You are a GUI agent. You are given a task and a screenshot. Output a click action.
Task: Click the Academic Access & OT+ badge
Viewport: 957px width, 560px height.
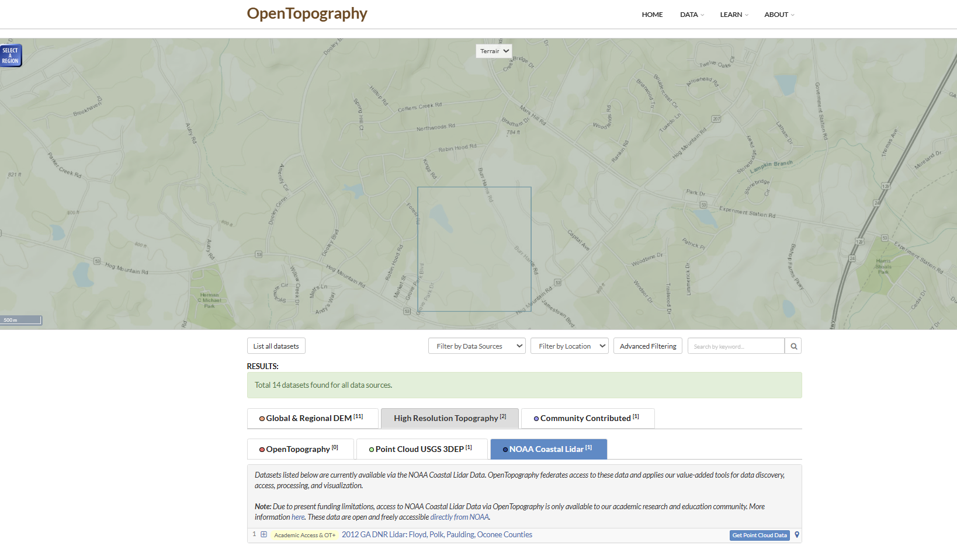pyautogui.click(x=305, y=535)
